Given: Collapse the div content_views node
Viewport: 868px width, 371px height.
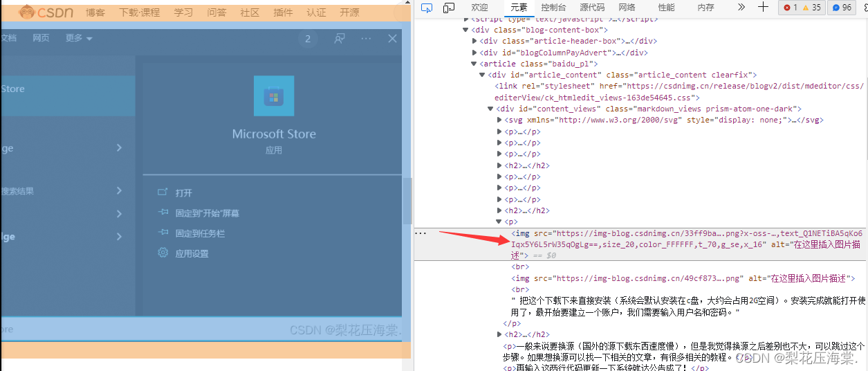Looking at the screenshot, I should (x=490, y=109).
